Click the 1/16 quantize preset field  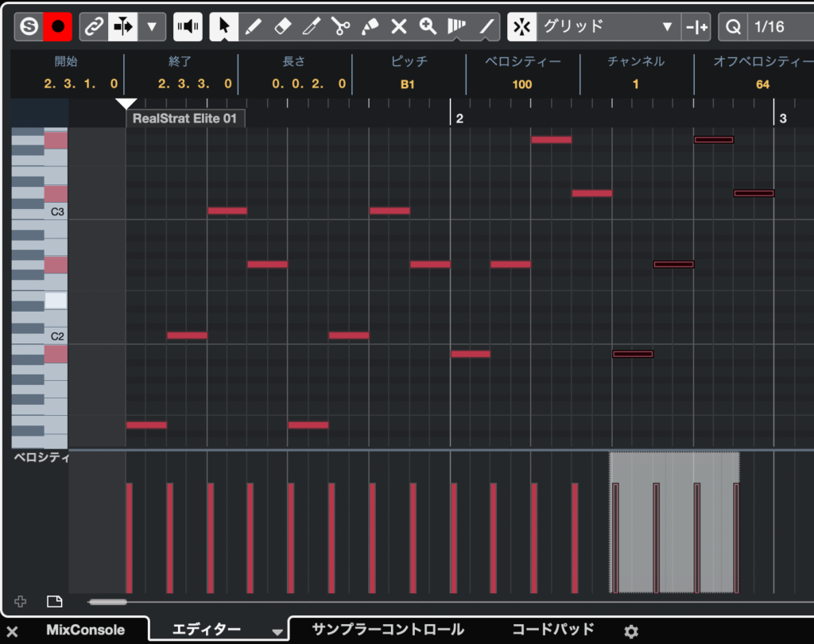[x=769, y=27]
